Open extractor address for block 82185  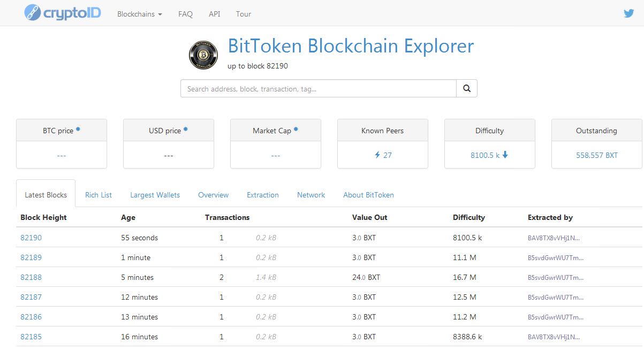coord(554,337)
